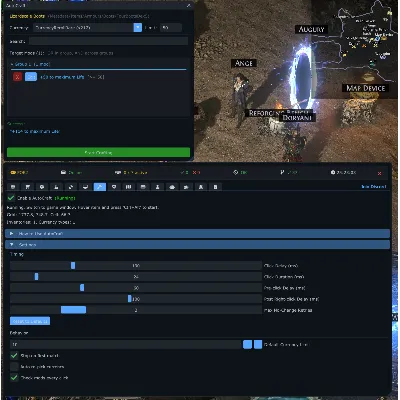The width and height of the screenshot is (400, 400).
Task: Click the Ange NPC label in the game
Action: 244,63
